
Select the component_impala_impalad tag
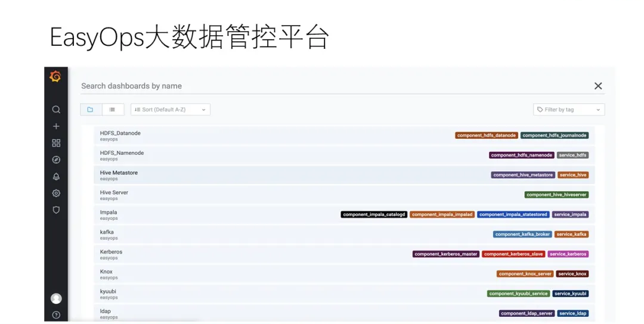click(x=442, y=214)
